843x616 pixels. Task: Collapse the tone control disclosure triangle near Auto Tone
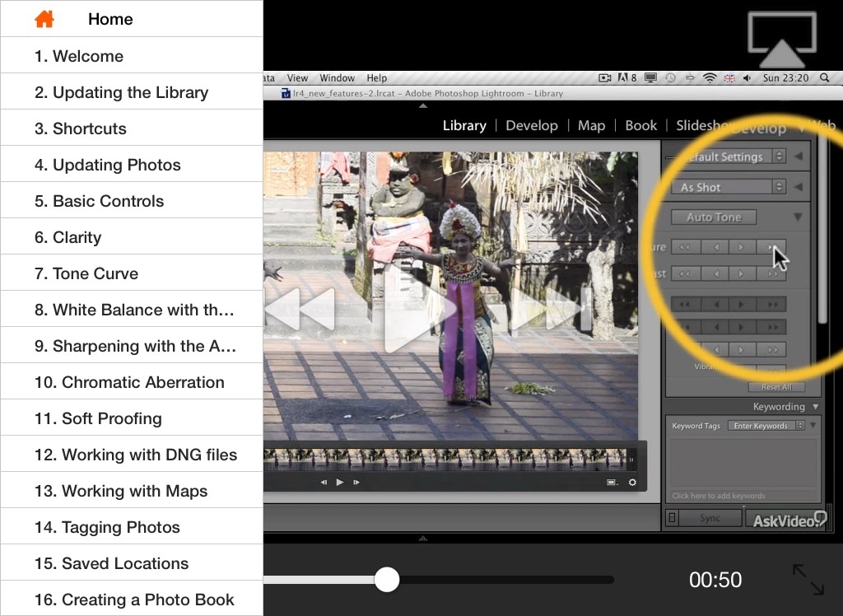click(798, 217)
